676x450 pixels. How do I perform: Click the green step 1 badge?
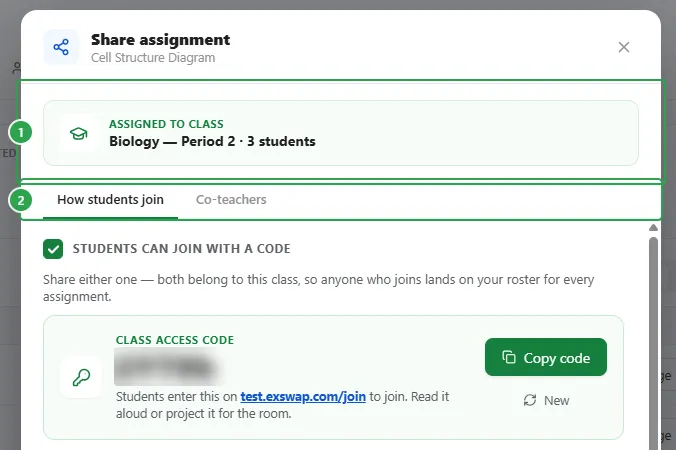pos(20,132)
